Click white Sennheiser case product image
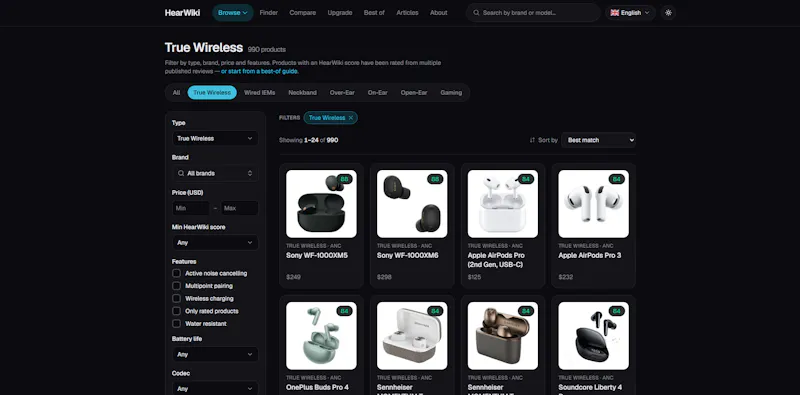 coord(412,336)
